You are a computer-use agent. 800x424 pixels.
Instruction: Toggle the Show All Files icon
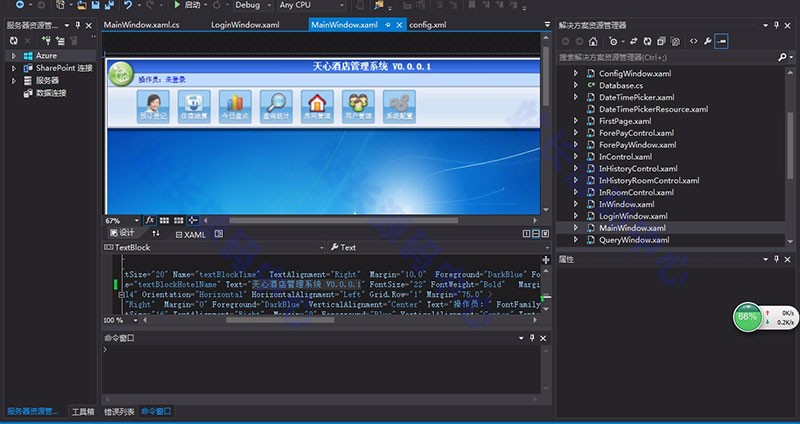coord(676,42)
